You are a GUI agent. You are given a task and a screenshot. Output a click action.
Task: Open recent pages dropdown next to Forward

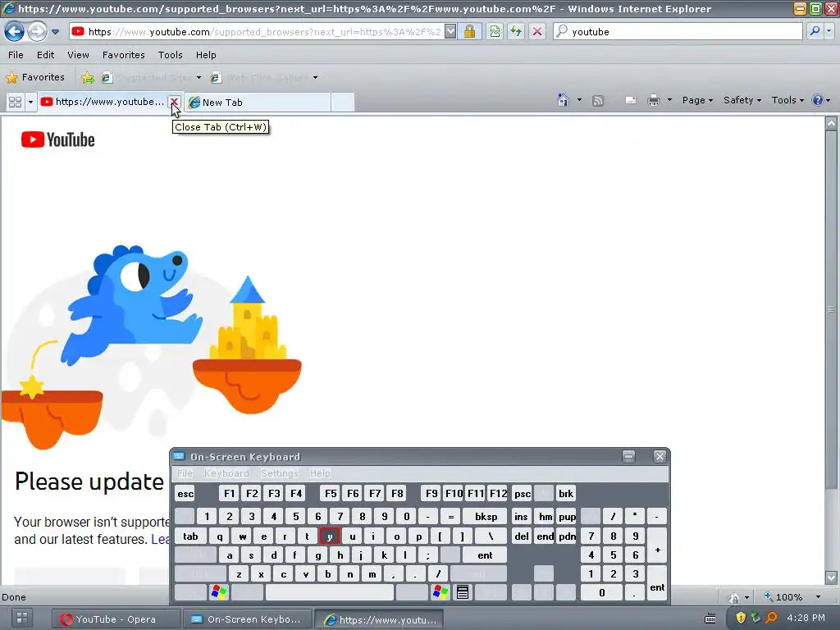tap(55, 32)
